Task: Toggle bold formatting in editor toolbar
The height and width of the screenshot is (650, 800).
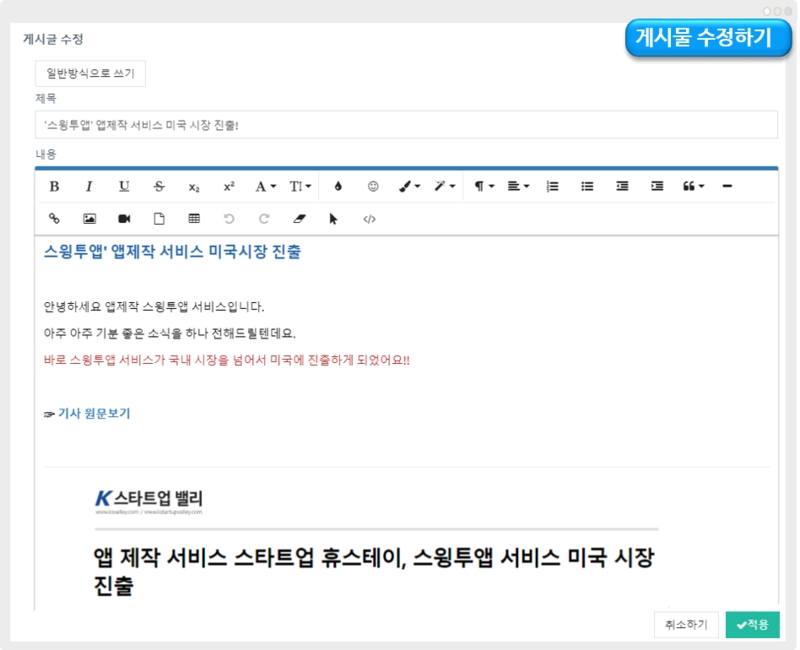Action: coord(54,186)
